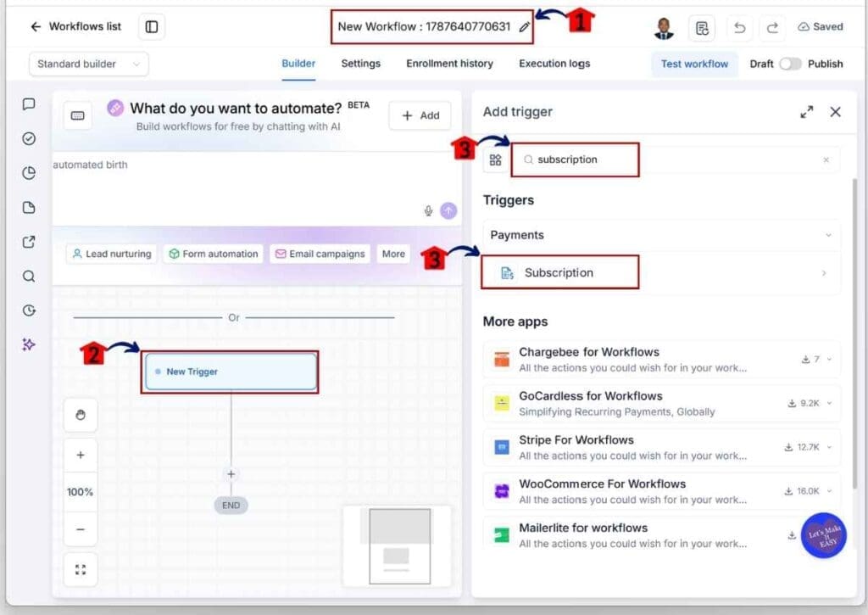Expand Chargebee for Workflows chevron
The width and height of the screenshot is (868, 615).
click(829, 359)
